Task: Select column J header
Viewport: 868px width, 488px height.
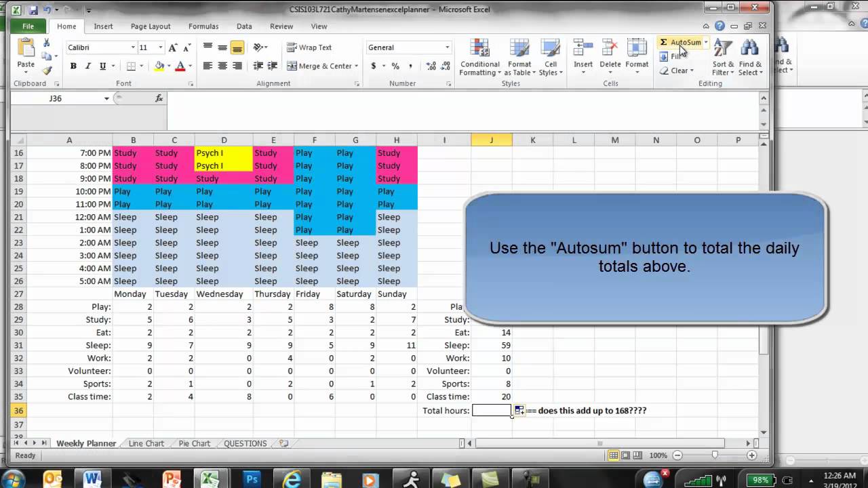Action: [492, 140]
